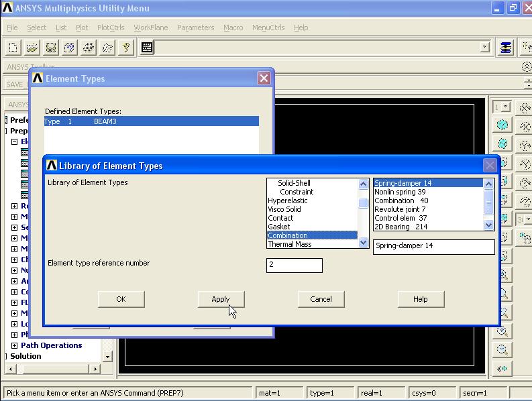Select Nonlin spring 39 in element list
Screen dimensions: 532x401
pos(428,192)
